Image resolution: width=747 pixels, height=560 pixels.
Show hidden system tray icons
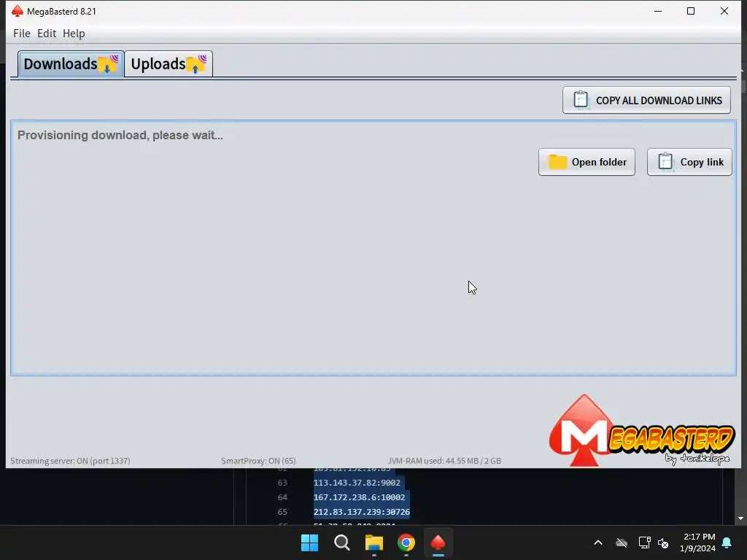pos(598,542)
